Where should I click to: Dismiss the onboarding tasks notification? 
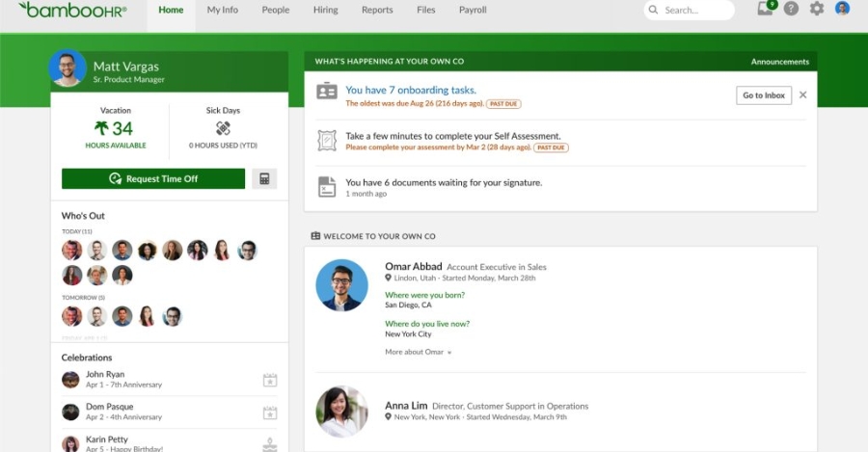click(x=803, y=95)
